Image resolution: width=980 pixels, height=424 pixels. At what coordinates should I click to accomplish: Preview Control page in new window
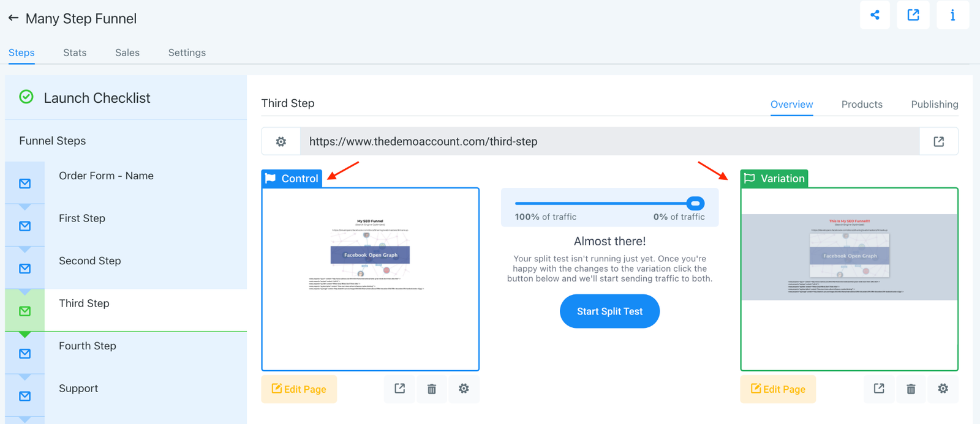point(400,389)
